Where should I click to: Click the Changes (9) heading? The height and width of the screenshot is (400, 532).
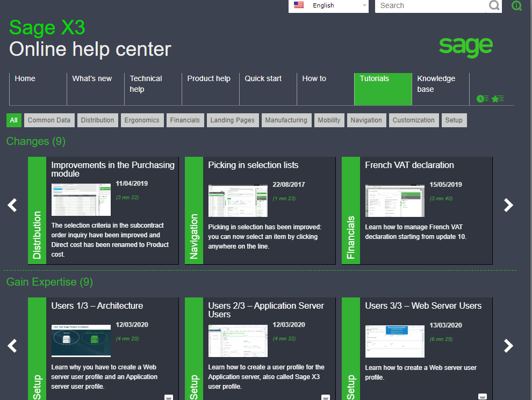[x=35, y=141]
